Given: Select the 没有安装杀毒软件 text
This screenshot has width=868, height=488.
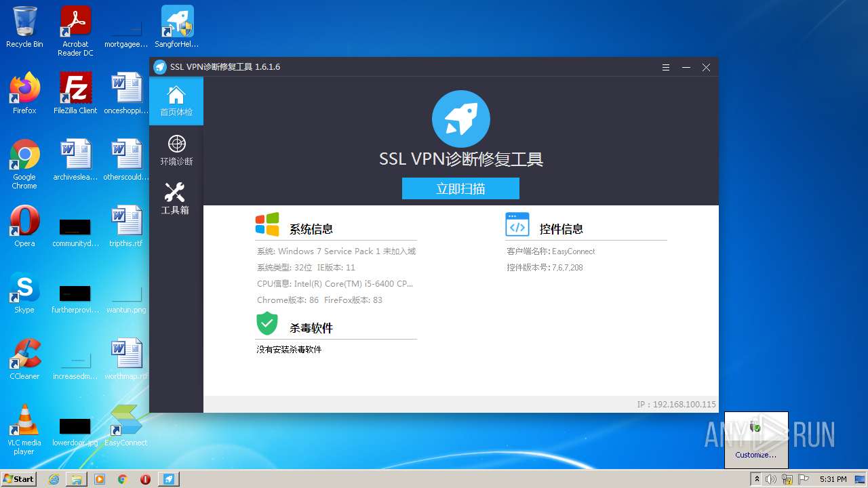Looking at the screenshot, I should 289,350.
